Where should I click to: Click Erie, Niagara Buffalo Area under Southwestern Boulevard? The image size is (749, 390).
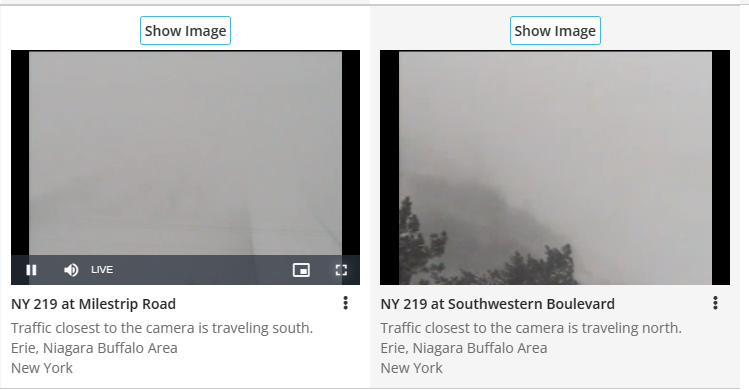tap(464, 348)
